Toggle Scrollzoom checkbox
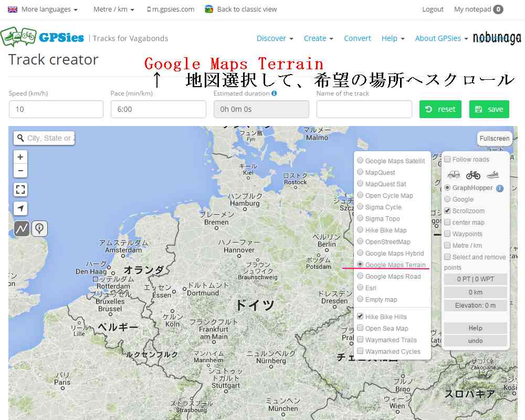This screenshot has height=420, width=525. pos(447,211)
